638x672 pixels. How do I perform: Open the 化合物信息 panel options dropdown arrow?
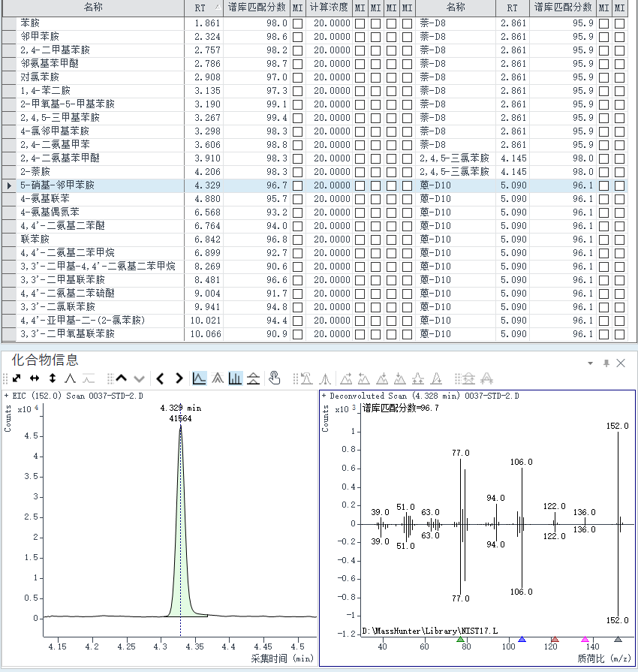pos(590,363)
